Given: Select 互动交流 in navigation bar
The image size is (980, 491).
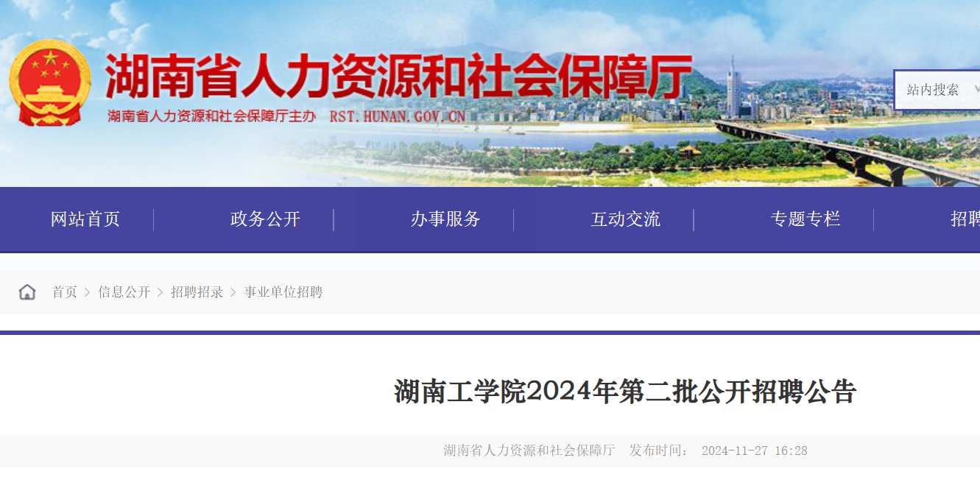Looking at the screenshot, I should coord(626,219).
